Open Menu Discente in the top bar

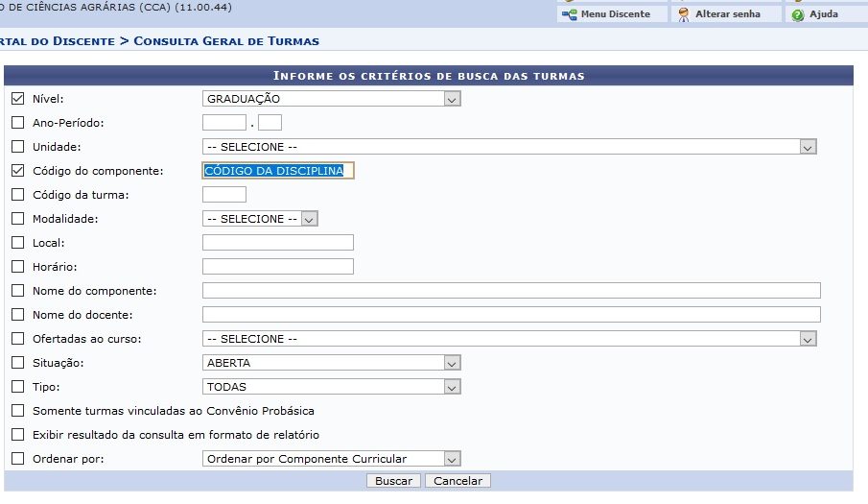tap(615, 14)
